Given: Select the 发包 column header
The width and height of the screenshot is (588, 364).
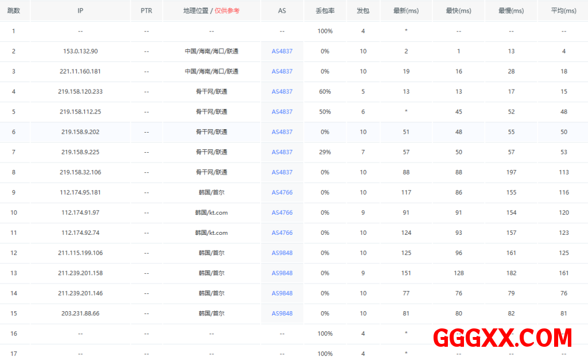Looking at the screenshot, I should point(363,11).
